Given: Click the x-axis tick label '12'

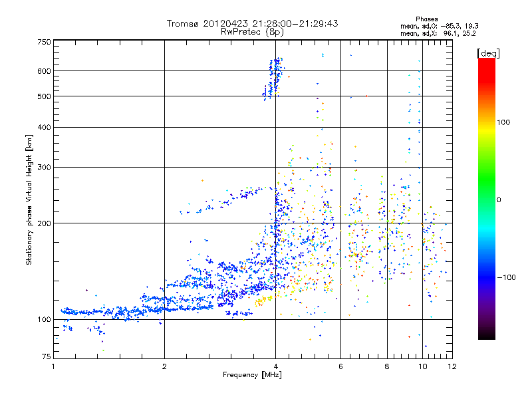Looking at the screenshot, I should pyautogui.click(x=452, y=366).
